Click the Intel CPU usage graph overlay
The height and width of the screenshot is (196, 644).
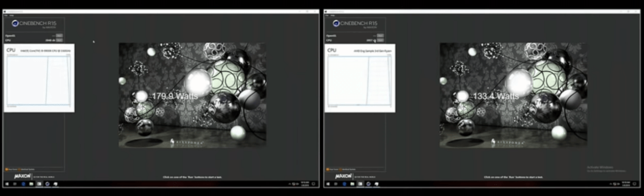click(x=39, y=78)
